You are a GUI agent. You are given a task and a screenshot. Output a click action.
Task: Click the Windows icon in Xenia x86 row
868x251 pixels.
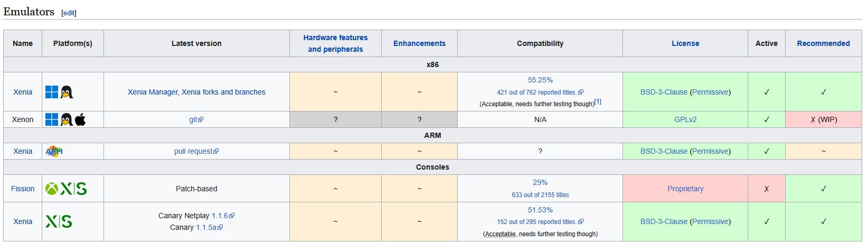52,92
